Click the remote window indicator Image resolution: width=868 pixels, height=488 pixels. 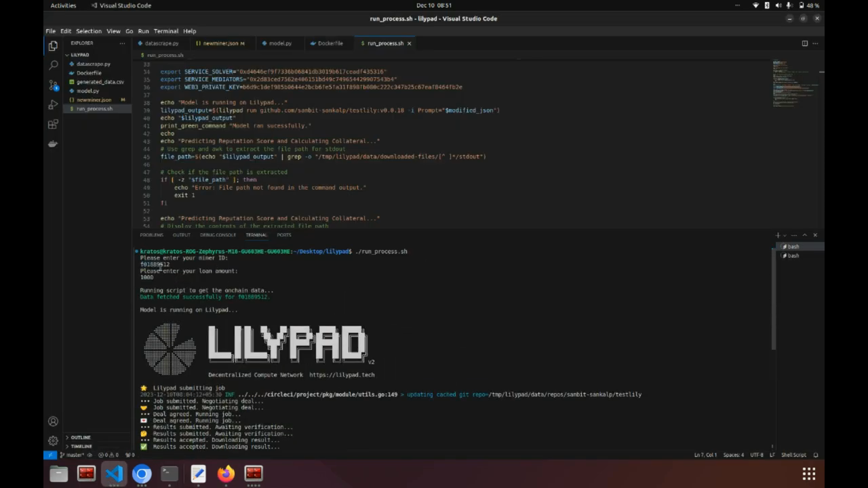point(50,455)
